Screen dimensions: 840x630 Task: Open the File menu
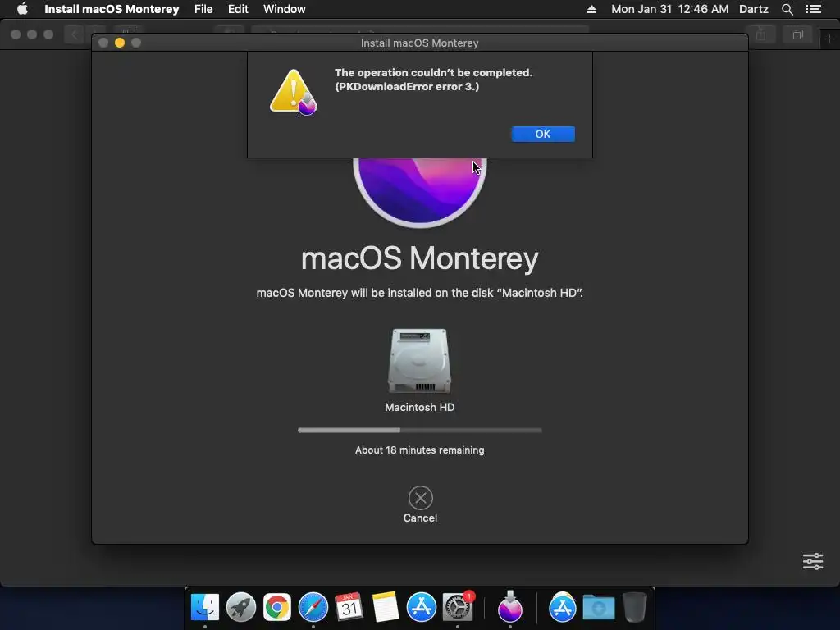pyautogui.click(x=203, y=9)
